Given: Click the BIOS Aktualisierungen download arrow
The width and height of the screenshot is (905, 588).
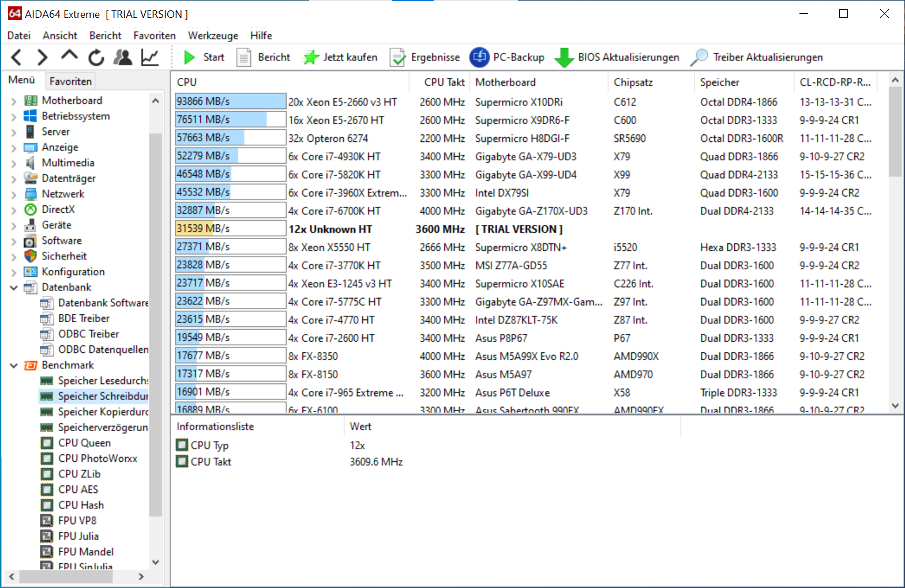Looking at the screenshot, I should (564, 58).
